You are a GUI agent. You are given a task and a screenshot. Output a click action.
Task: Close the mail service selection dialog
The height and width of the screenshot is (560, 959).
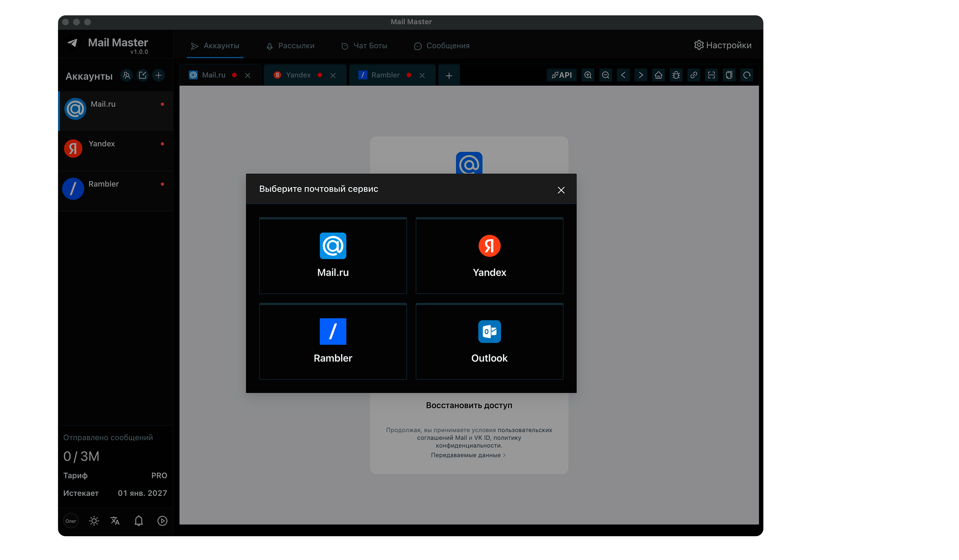pos(561,190)
